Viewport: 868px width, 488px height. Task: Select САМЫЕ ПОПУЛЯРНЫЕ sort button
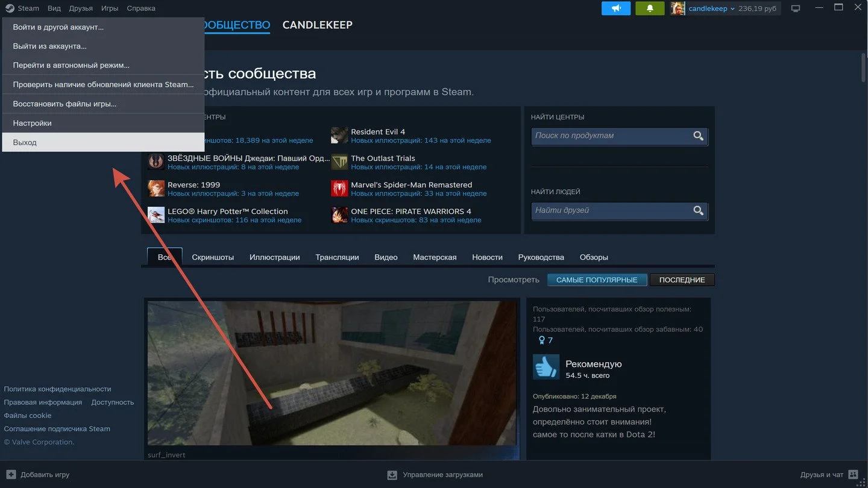597,280
